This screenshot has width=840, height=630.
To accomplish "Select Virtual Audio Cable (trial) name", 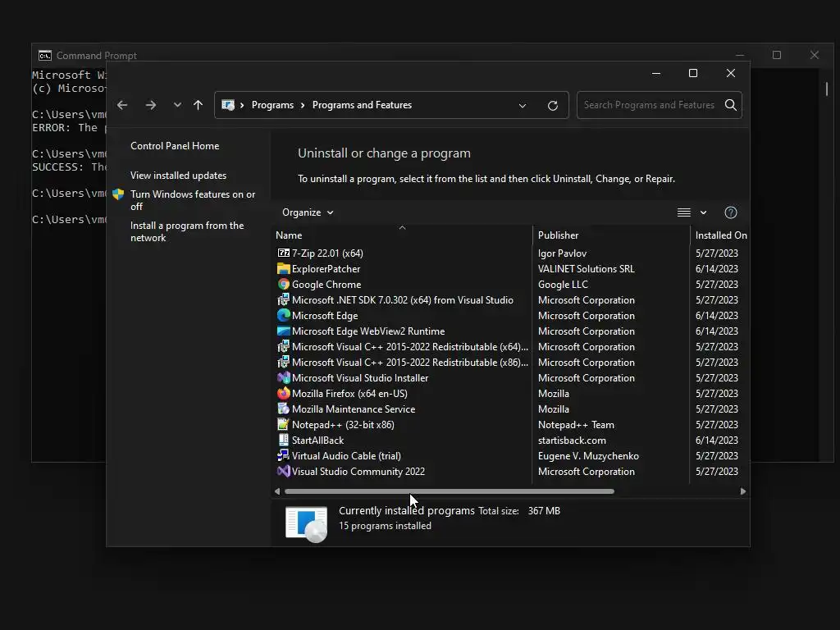I will click(346, 455).
